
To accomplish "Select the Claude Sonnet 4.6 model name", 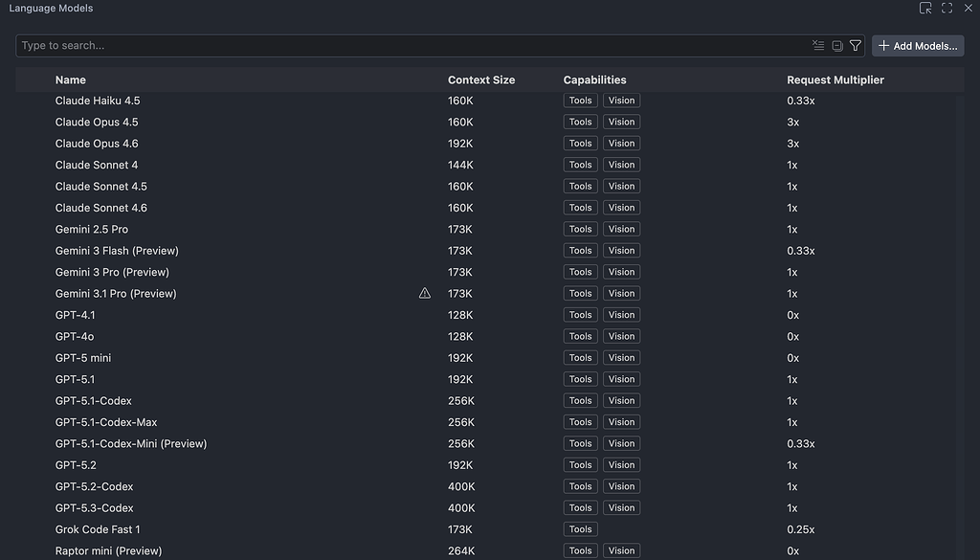I will [100, 208].
